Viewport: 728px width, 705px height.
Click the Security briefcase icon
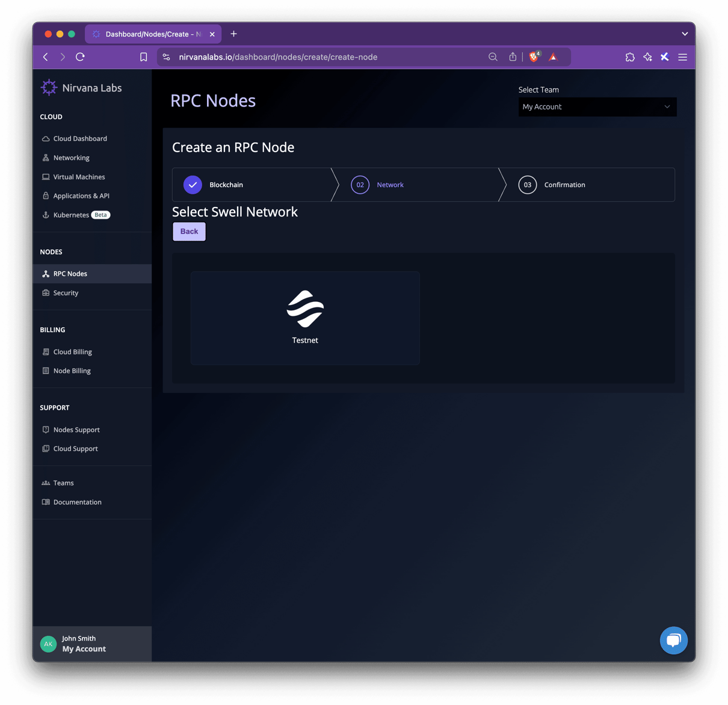click(46, 293)
